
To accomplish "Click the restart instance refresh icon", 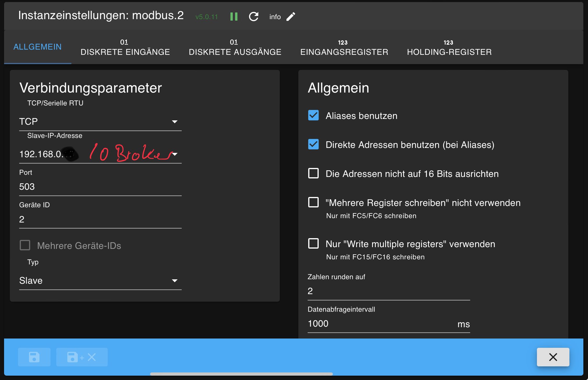I will (254, 17).
